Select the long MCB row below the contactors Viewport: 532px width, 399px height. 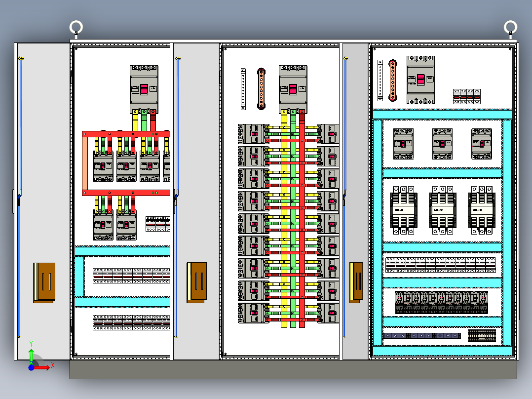(x=441, y=265)
